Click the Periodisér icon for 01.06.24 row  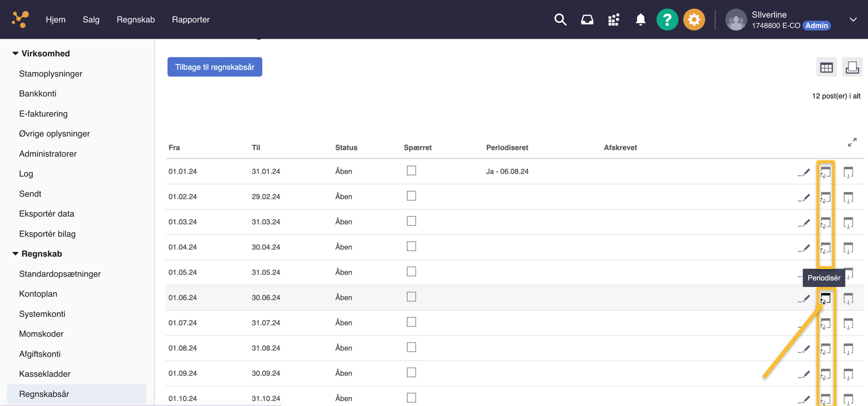point(825,298)
